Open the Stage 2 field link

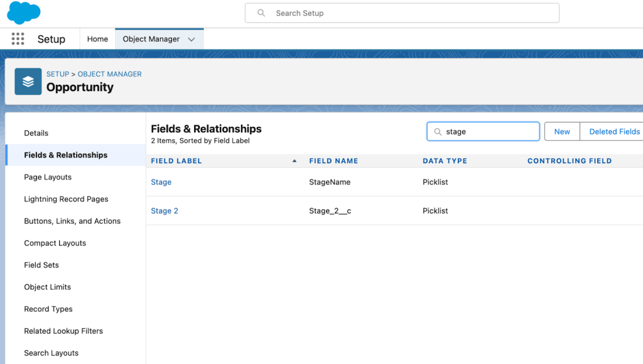point(165,211)
